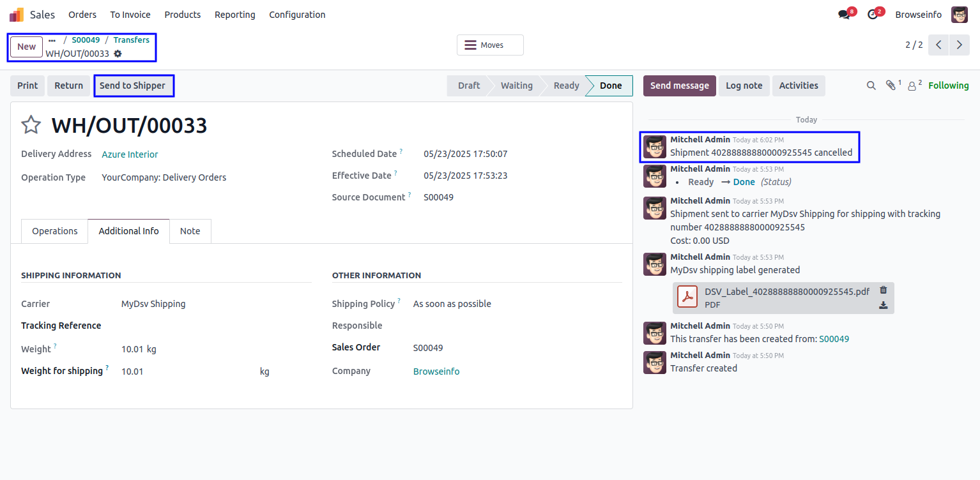Open the Reporting menu
Viewport: 980px width, 480px height.
pyautogui.click(x=234, y=15)
